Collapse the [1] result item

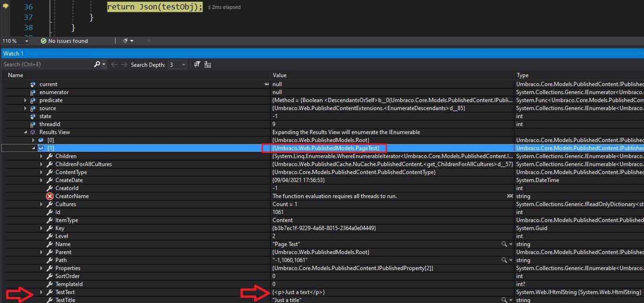[33, 148]
